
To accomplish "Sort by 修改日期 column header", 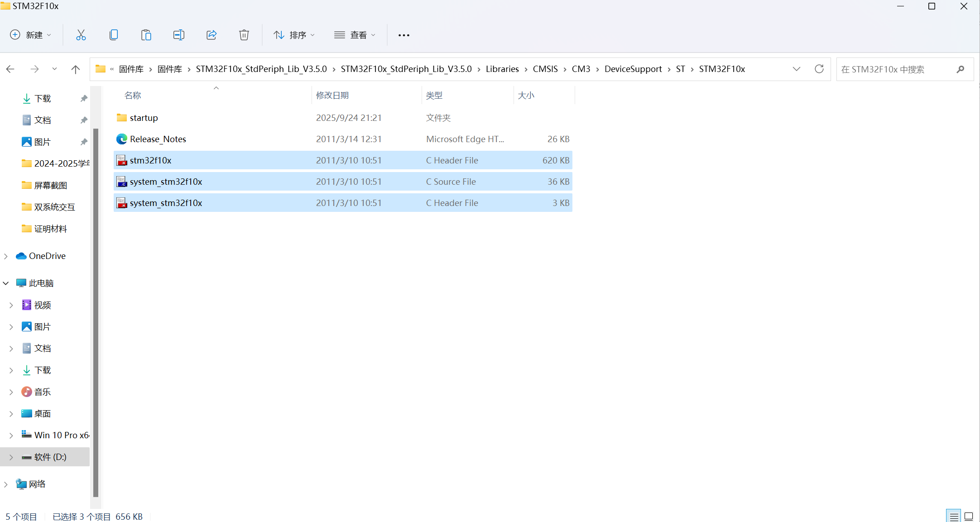I will click(332, 95).
